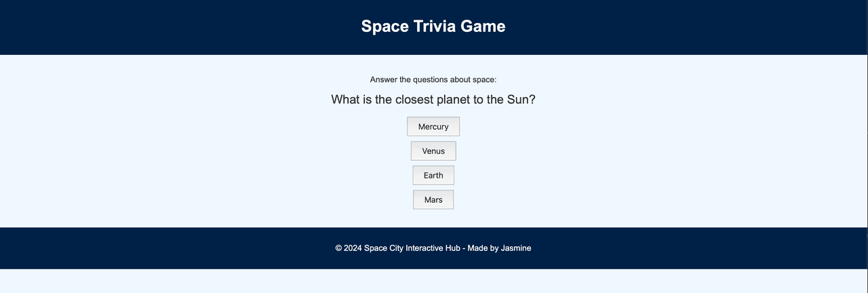Click the 'Answer the questions about space' instruction
Image resolution: width=868 pixels, height=293 pixels.
coord(433,79)
